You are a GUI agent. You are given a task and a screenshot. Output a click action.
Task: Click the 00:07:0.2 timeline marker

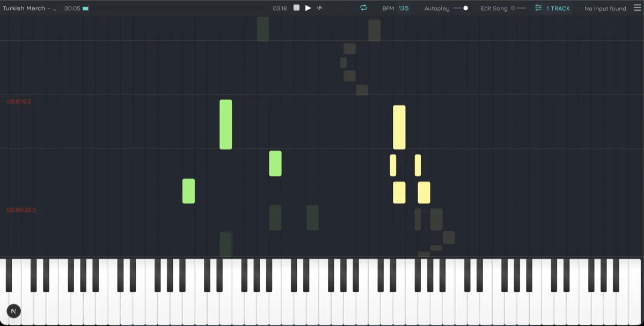19,101
